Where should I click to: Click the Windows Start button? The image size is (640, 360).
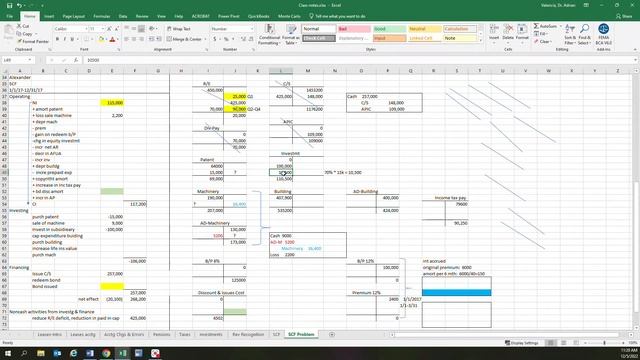(x=8, y=353)
